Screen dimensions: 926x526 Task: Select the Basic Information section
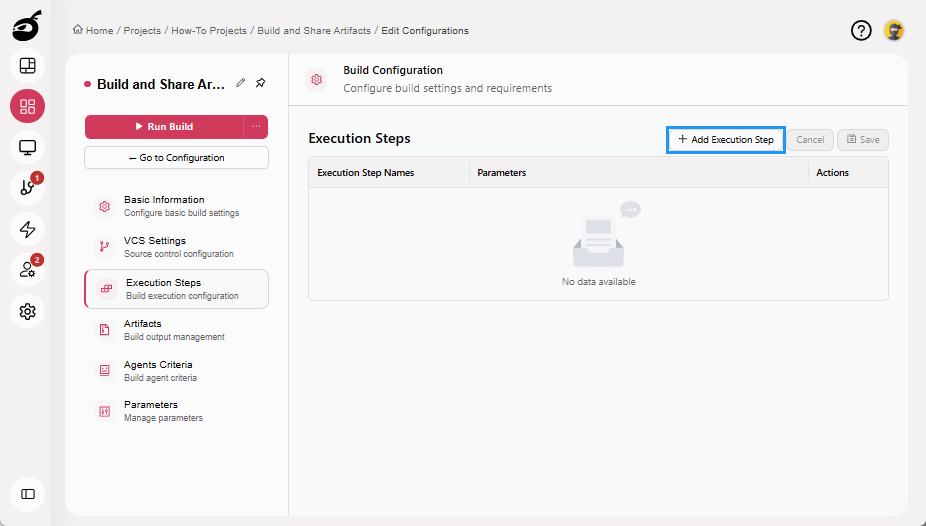176,206
